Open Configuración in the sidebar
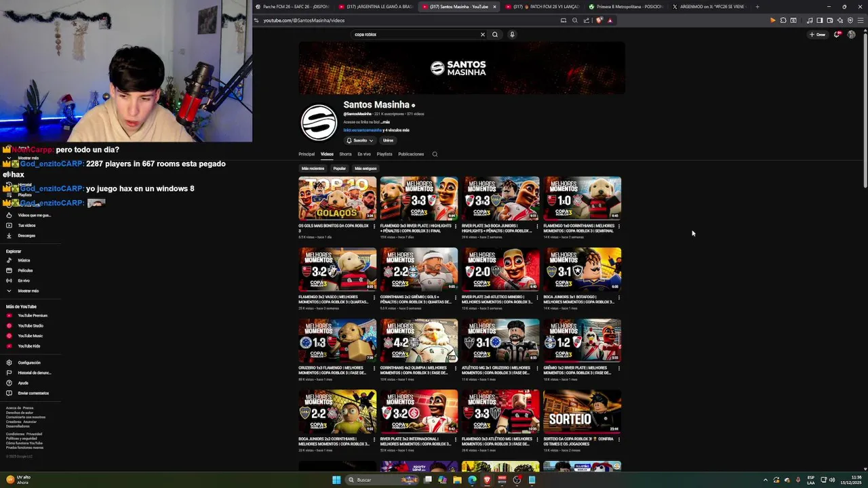Image resolution: width=868 pixels, height=488 pixels. pyautogui.click(x=29, y=363)
